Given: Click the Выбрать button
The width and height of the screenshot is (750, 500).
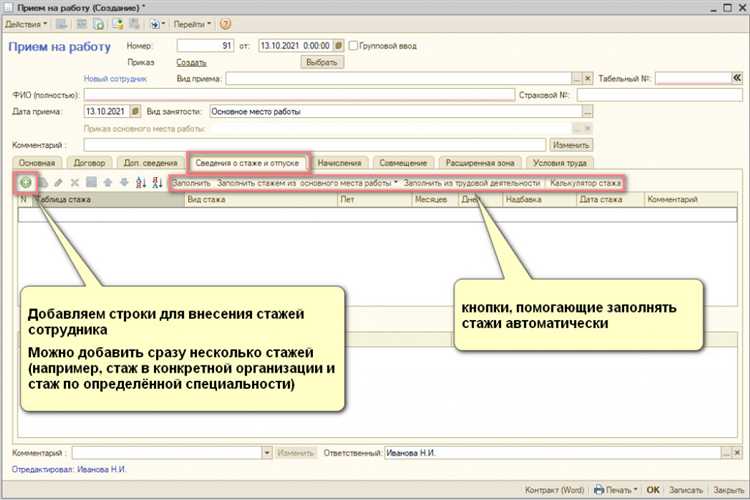Looking at the screenshot, I should tap(322, 62).
